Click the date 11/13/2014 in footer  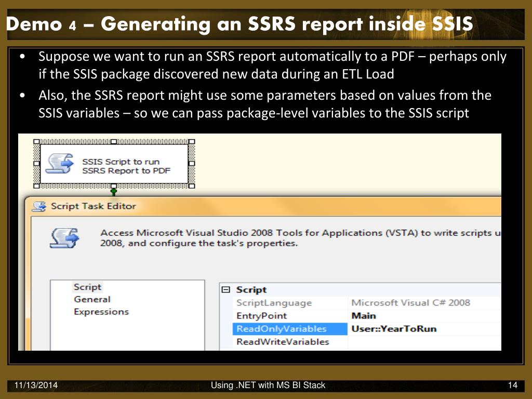click(x=36, y=385)
